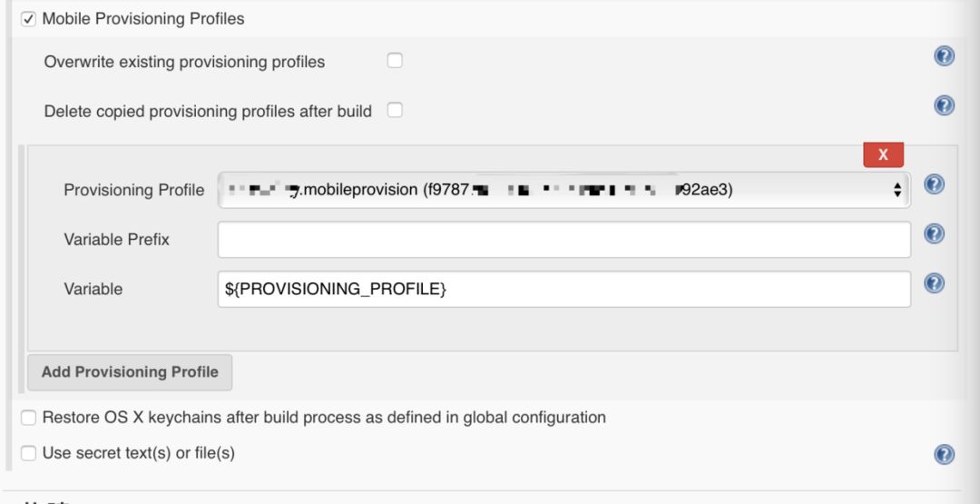The width and height of the screenshot is (980, 504).
Task: Click the Provisioning Profile dropdown arrows
Action: click(897, 190)
